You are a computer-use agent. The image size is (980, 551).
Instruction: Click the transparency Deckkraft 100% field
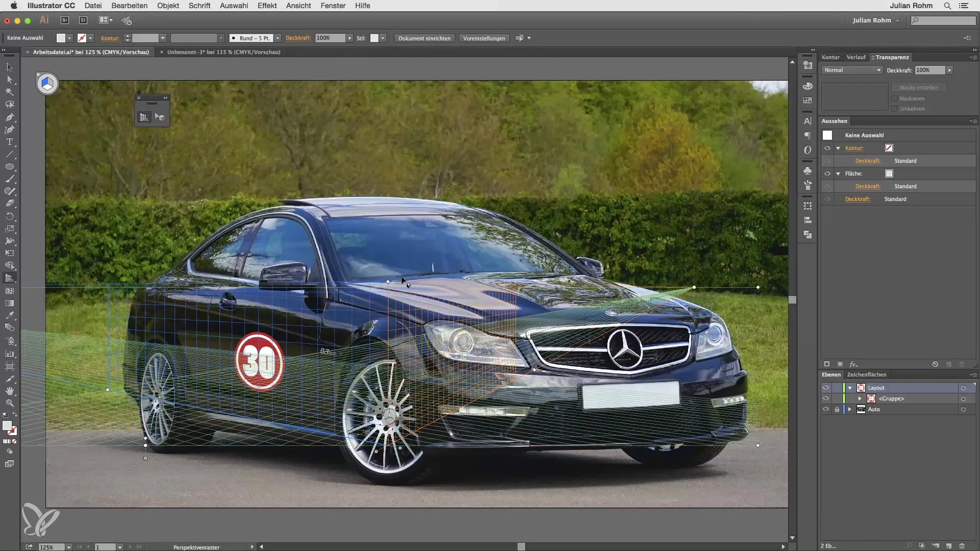coord(930,70)
